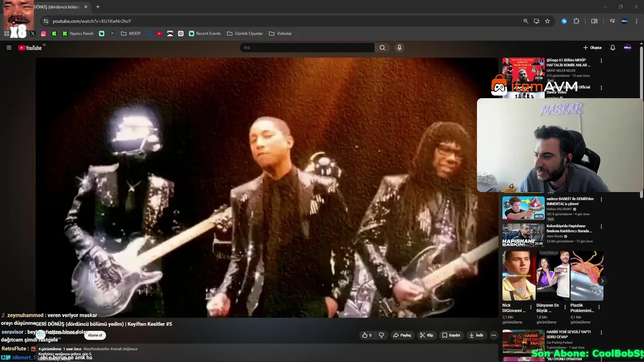Open the MEKİP bookmarks folder
The height and width of the screenshot is (362, 644).
pos(131,34)
